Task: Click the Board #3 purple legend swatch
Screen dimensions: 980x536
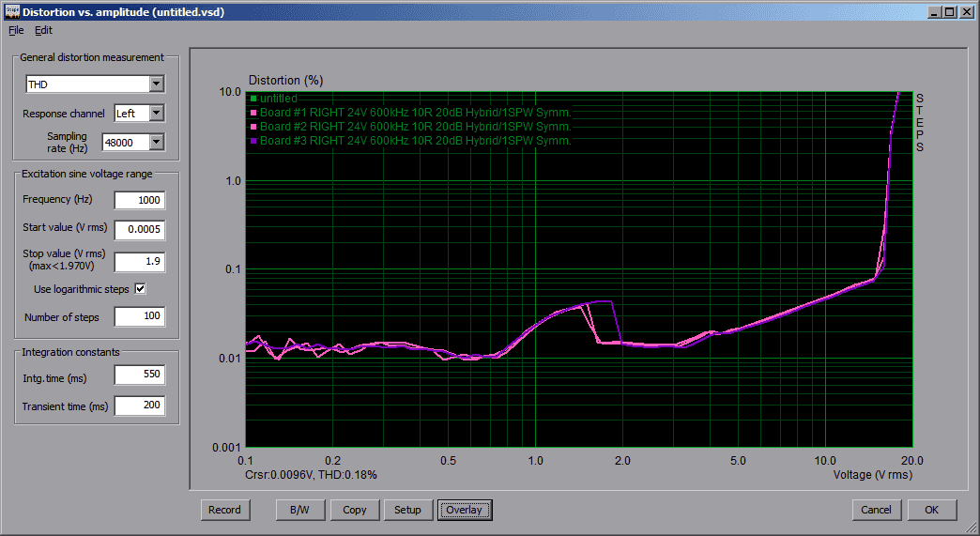Action: pyautogui.click(x=253, y=141)
